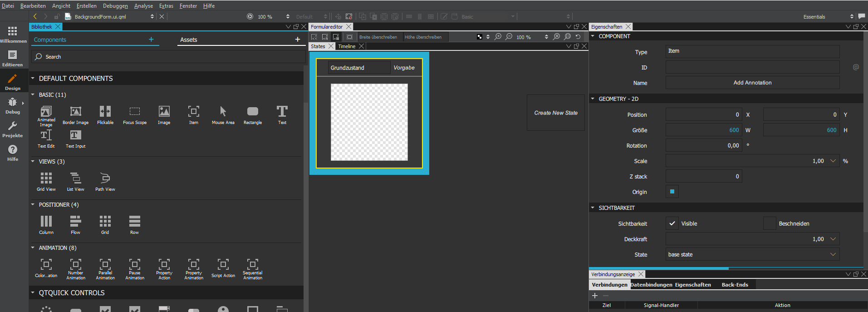Zoom out on the form editor canvas
The width and height of the screenshot is (868, 312).
(509, 37)
